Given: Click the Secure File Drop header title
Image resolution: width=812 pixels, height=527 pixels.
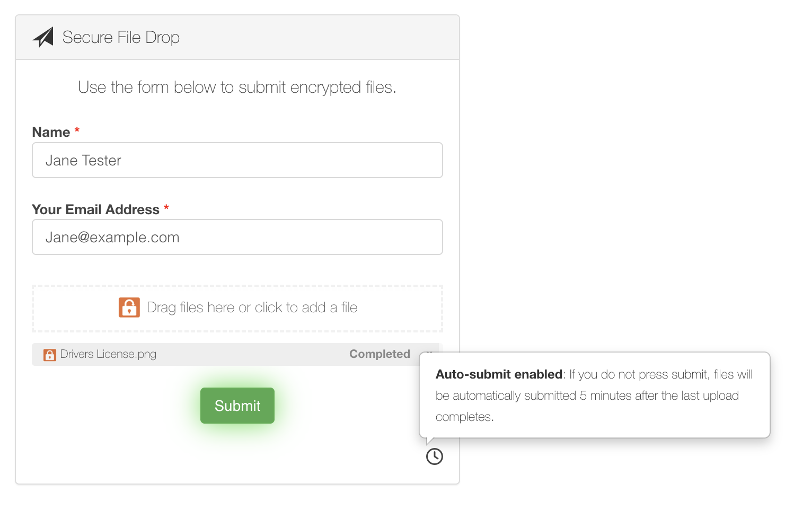Looking at the screenshot, I should [x=121, y=37].
